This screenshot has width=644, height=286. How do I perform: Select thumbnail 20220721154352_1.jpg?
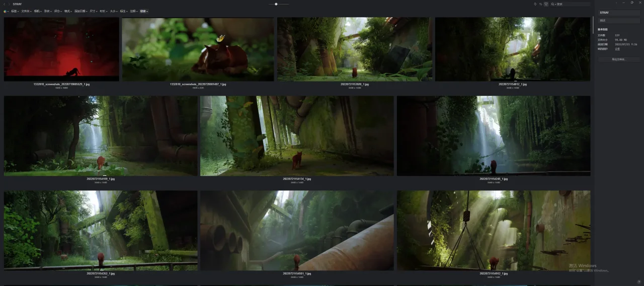pos(101,231)
